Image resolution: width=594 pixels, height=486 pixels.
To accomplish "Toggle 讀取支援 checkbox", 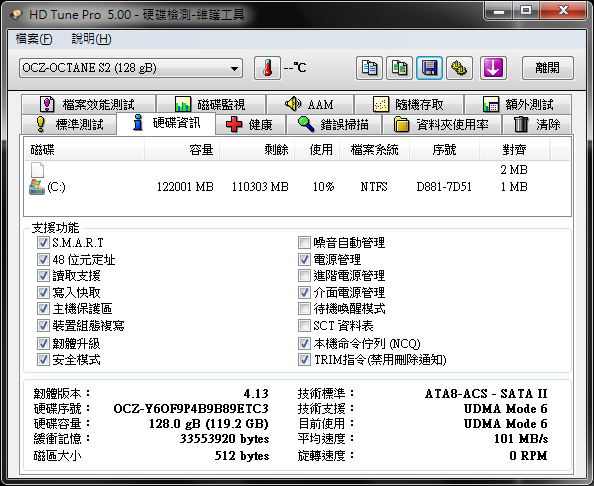I will coord(43,276).
